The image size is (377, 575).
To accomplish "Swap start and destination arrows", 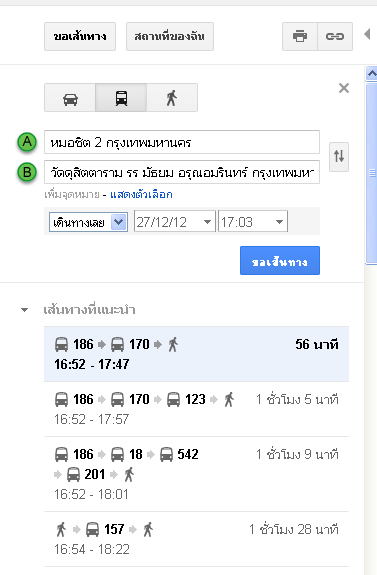I will [339, 157].
